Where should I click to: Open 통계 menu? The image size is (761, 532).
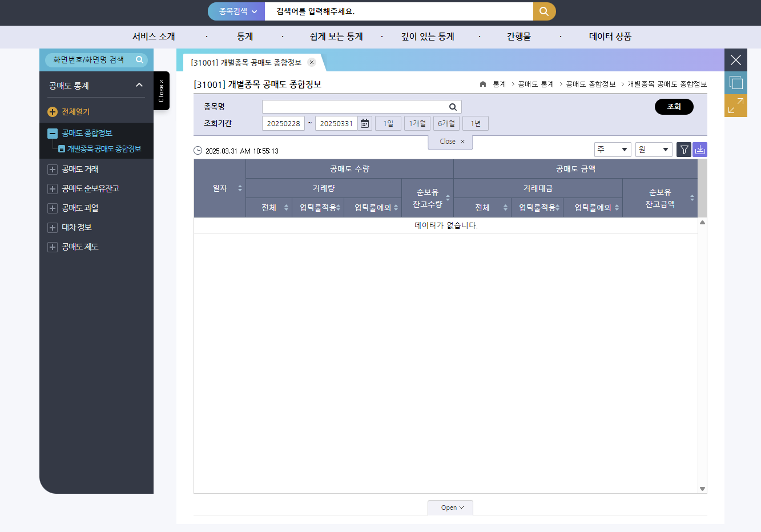click(245, 37)
